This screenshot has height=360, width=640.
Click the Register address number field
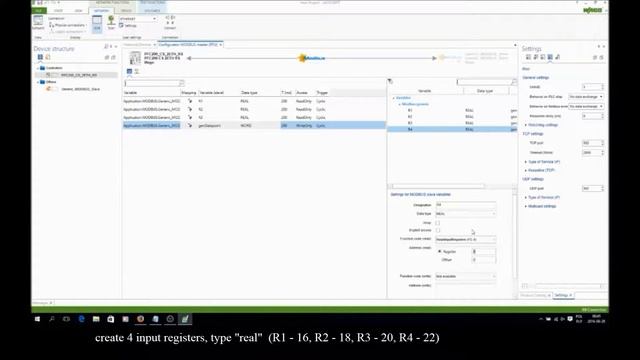(x=484, y=251)
